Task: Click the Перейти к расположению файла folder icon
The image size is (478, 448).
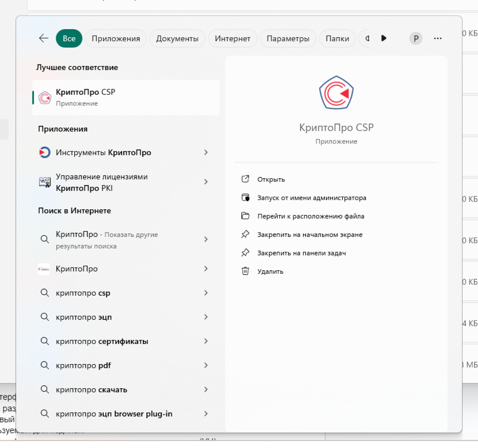Action: click(246, 216)
